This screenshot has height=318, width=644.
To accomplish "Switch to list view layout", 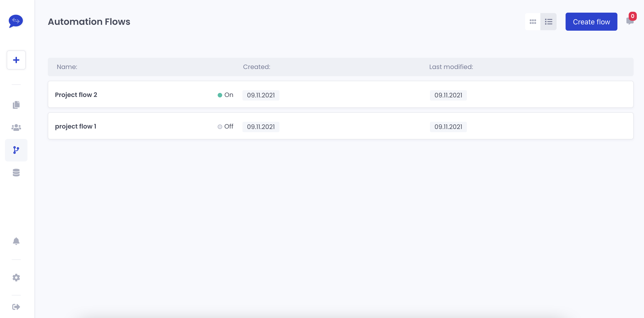I will tap(548, 22).
